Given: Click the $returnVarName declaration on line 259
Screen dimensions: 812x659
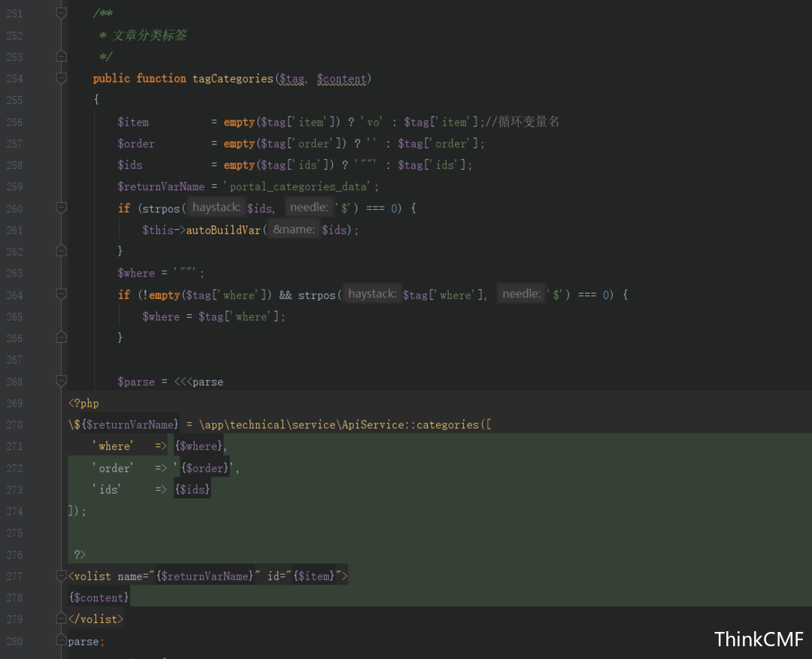Looking at the screenshot, I should click(161, 187).
